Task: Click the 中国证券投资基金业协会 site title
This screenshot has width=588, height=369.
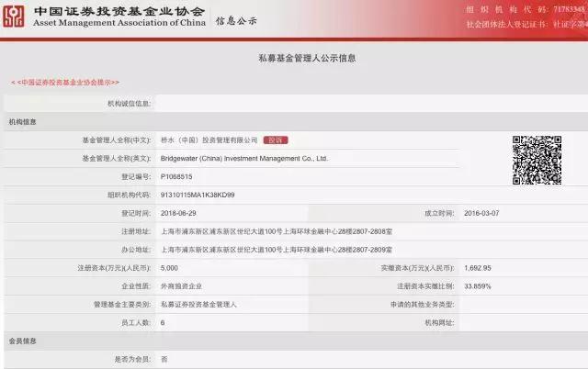Action: (x=119, y=11)
